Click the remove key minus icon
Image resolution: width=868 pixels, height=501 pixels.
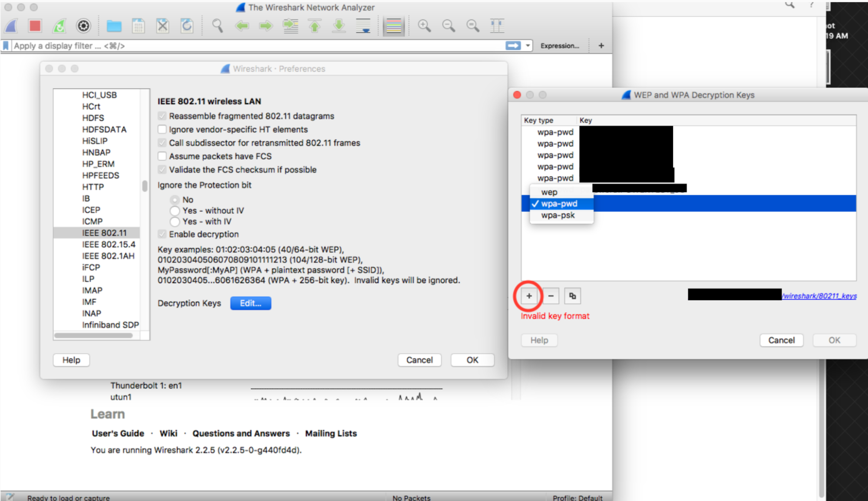pos(550,296)
